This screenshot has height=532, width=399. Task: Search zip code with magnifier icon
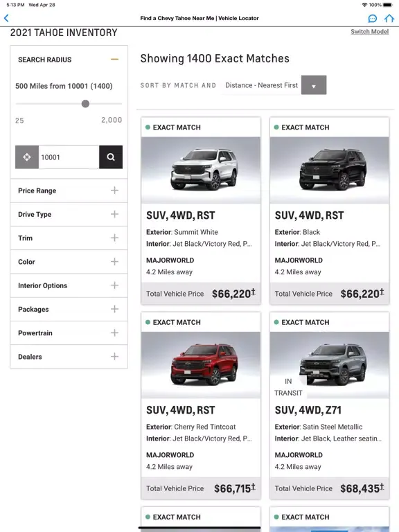click(111, 157)
